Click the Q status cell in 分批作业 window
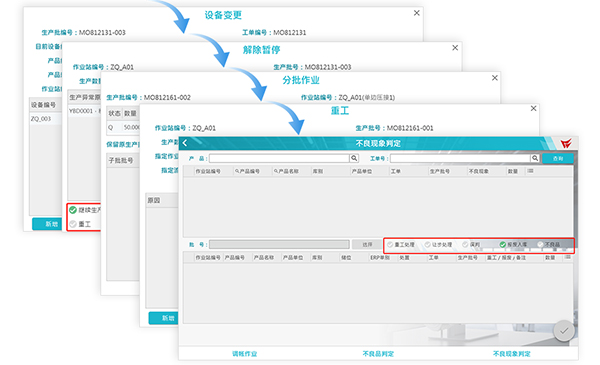Screen dimensions: 600x365 111,127
